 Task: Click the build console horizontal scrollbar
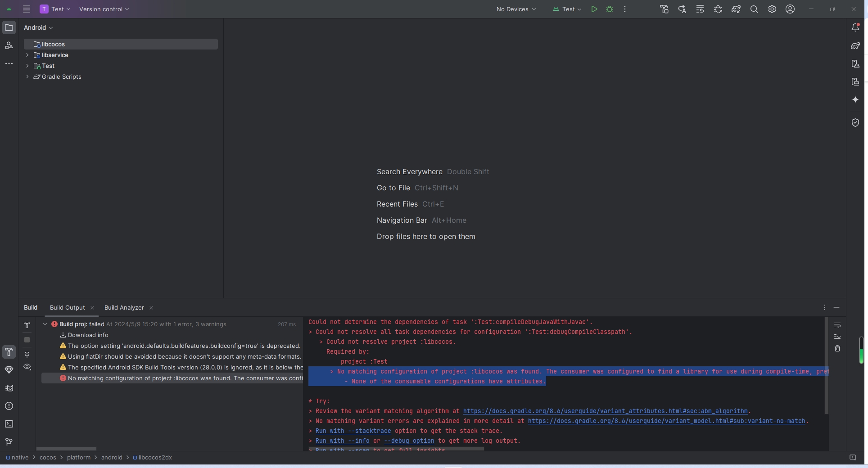pos(396,449)
